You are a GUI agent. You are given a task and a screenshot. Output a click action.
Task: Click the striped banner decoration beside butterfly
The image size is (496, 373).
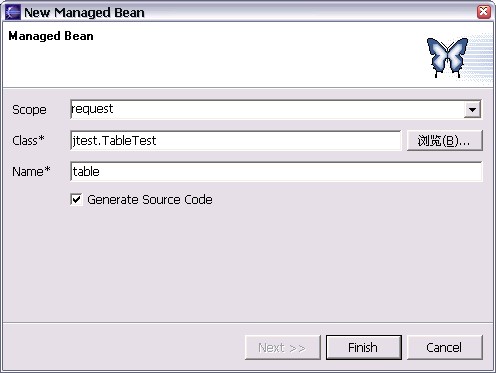pyautogui.click(x=479, y=58)
